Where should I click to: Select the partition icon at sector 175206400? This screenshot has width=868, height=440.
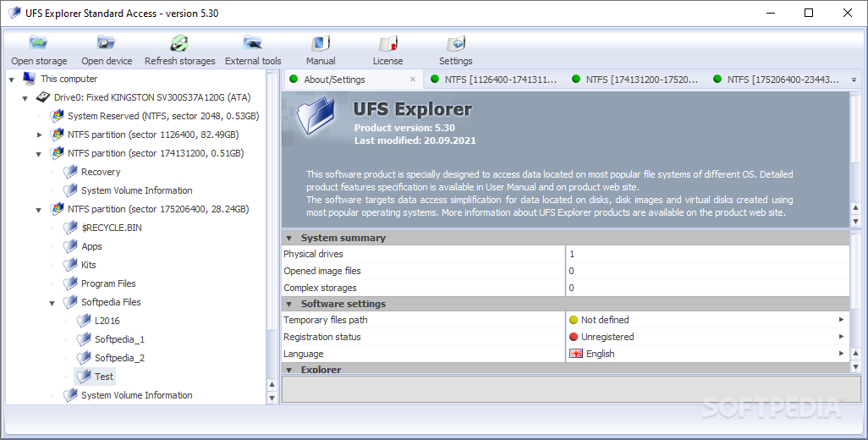coord(57,209)
